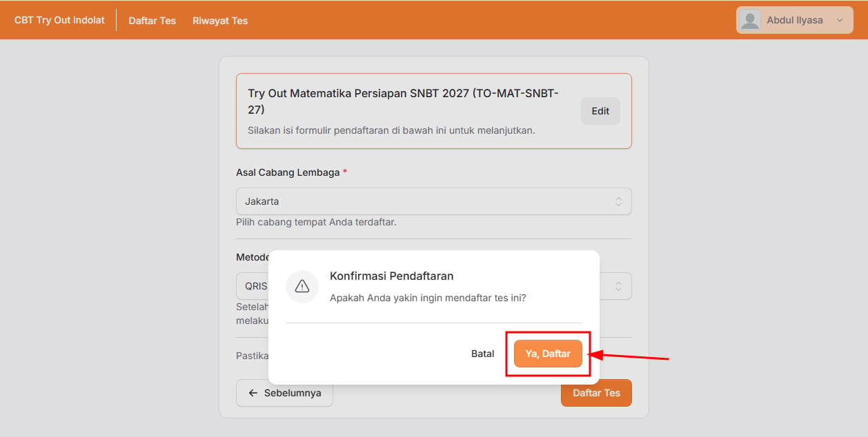Click the warning triangle icon in dialog

(302, 287)
